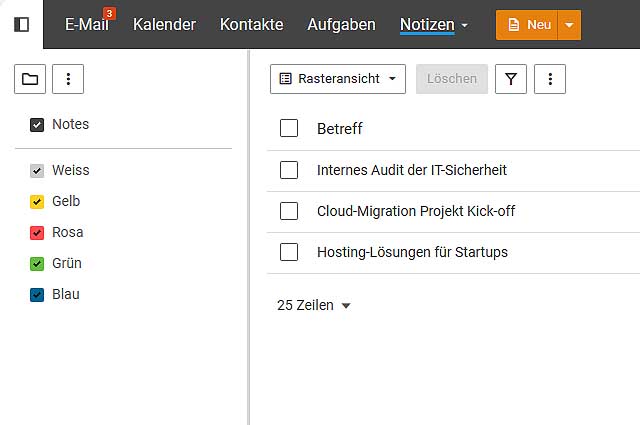
Task: Open the list toolbar three-dot menu
Action: (x=550, y=79)
